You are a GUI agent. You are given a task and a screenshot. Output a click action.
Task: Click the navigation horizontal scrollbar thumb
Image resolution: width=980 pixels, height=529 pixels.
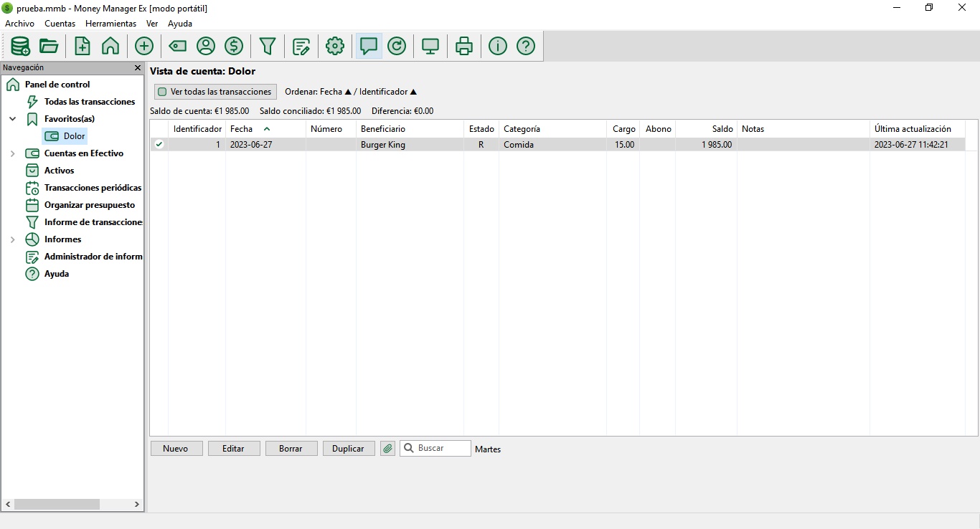click(57, 505)
